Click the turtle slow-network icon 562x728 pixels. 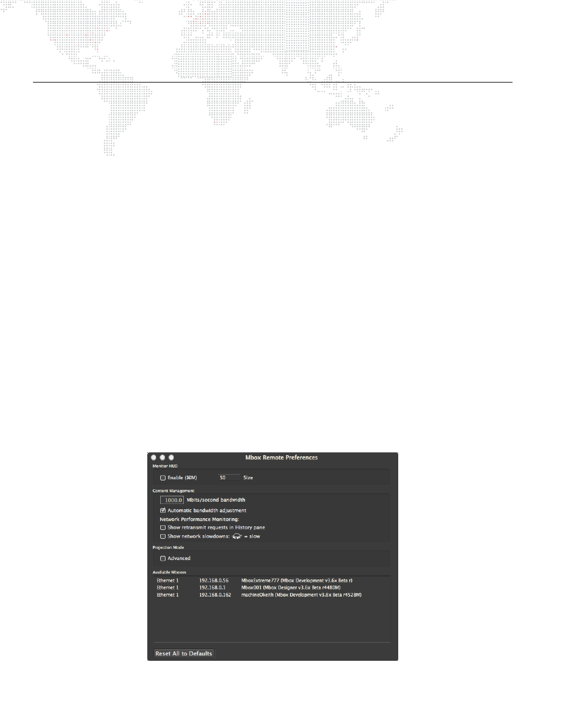pyautogui.click(x=237, y=536)
